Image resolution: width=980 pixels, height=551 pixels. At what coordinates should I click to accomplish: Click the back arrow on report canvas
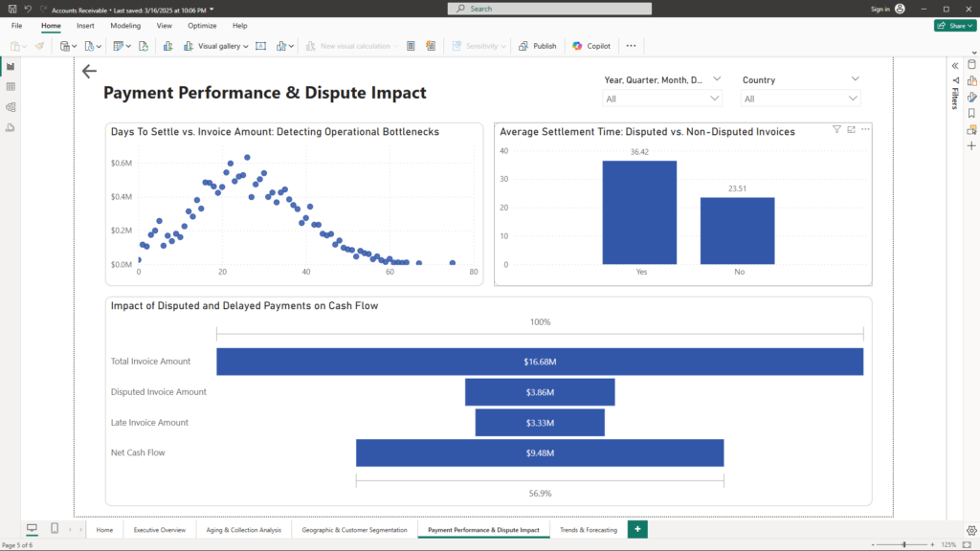click(x=89, y=72)
